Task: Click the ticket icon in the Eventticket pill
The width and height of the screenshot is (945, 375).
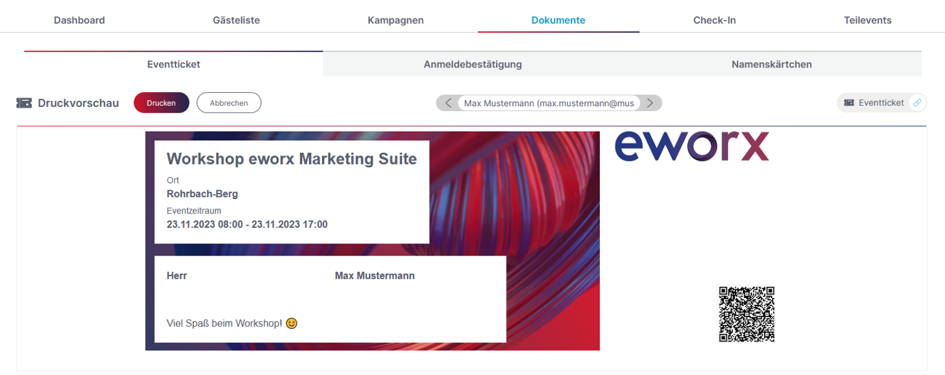Action: pyautogui.click(x=849, y=102)
